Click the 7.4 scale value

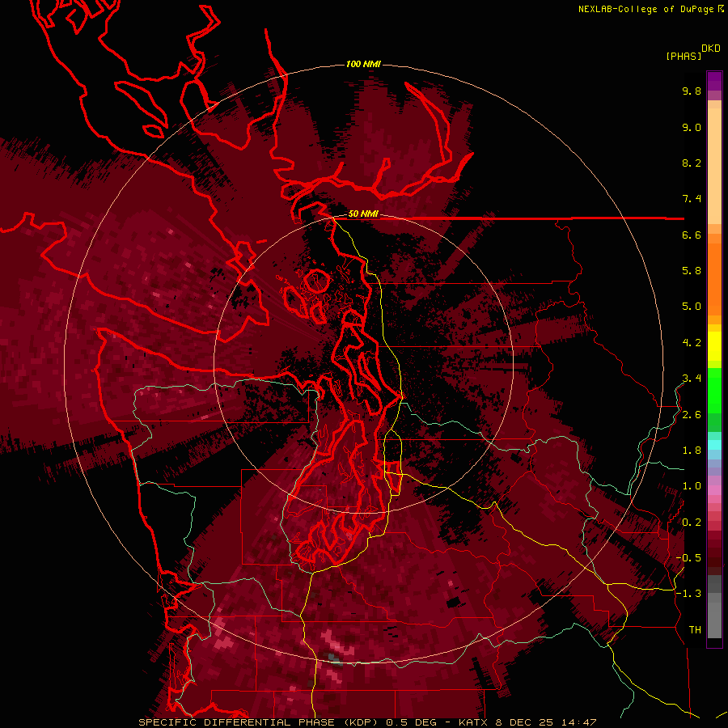tap(692, 199)
